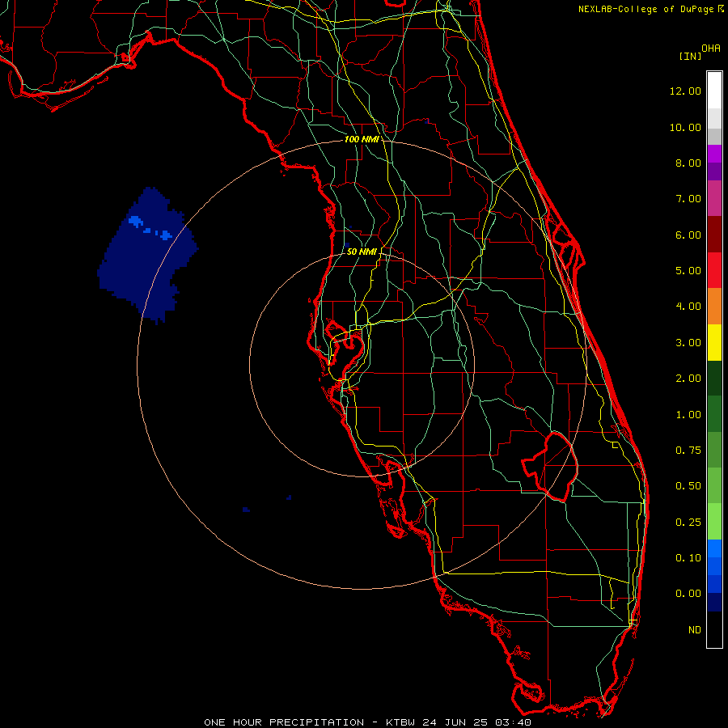Select the 10.00 legend value
728x728 pixels.
tap(685, 127)
